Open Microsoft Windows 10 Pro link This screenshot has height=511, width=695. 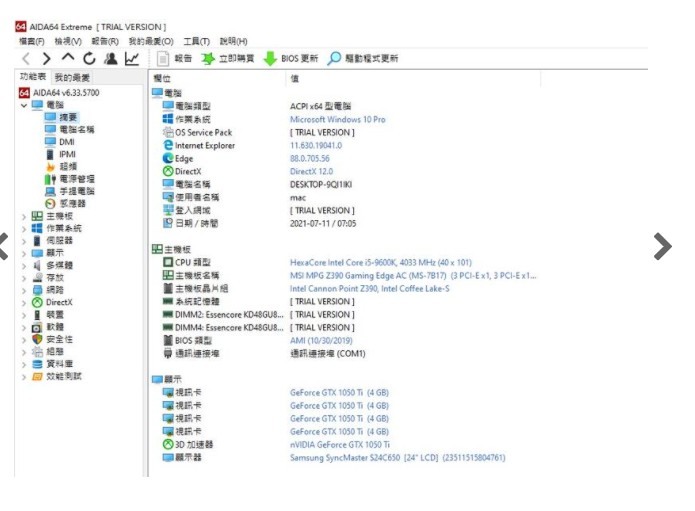pyautogui.click(x=337, y=119)
